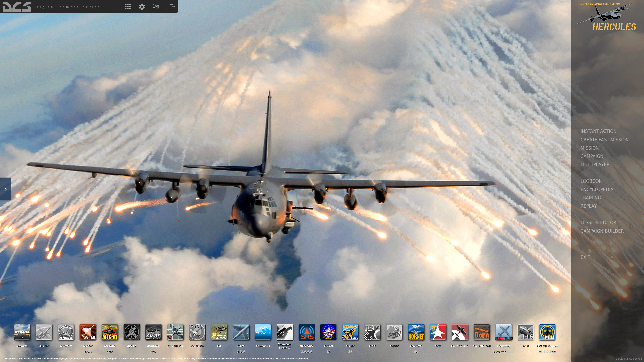Select the AH-64D module icon
Image resolution: width=644 pixels, height=362 pixels.
click(x=110, y=332)
